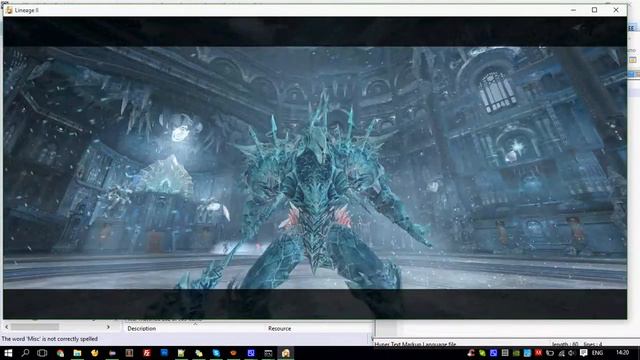
Task: Click the Description column header
Action: tap(142, 328)
